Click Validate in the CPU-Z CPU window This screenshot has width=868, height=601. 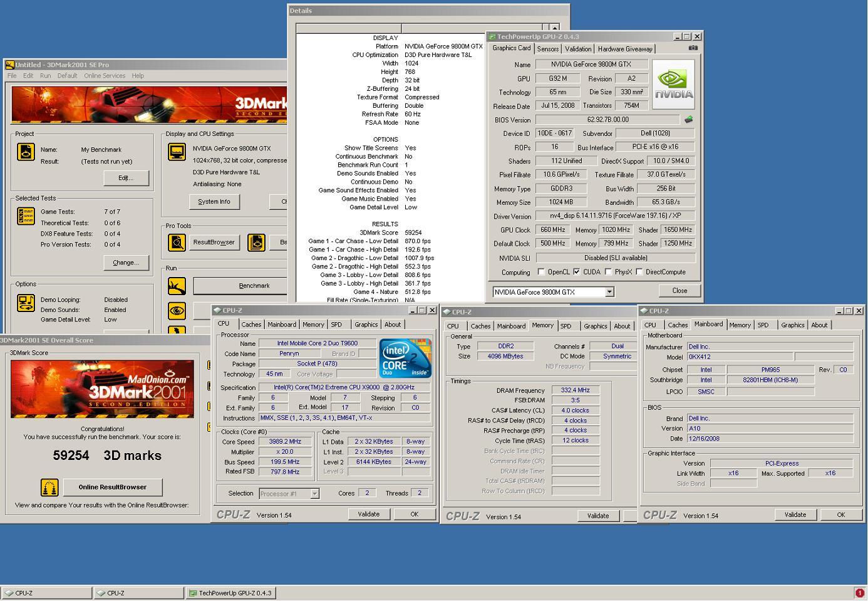pyautogui.click(x=369, y=514)
